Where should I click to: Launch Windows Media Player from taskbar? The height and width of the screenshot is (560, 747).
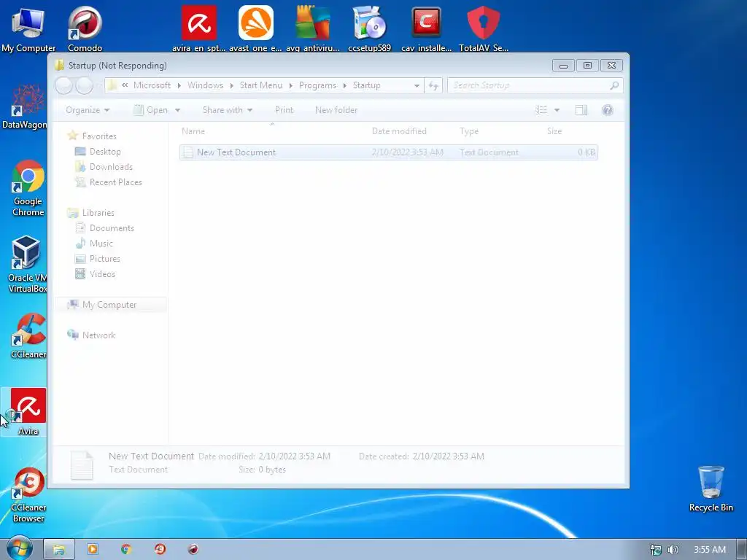(93, 549)
